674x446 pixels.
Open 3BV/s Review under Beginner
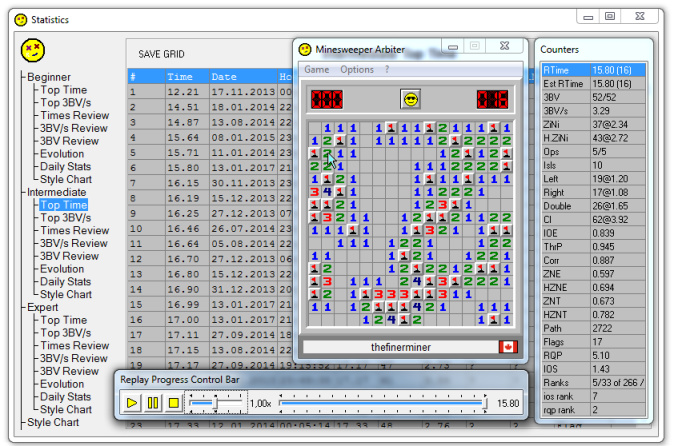pyautogui.click(x=74, y=128)
